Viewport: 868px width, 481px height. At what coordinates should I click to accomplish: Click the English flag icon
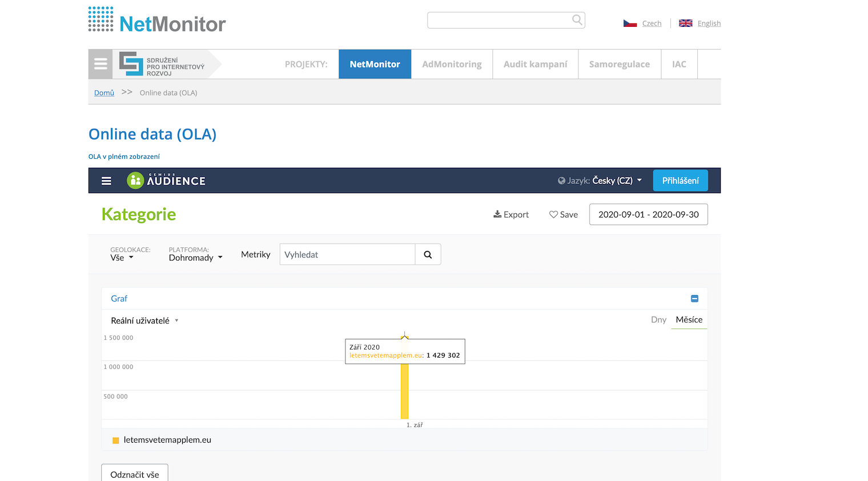pos(685,23)
